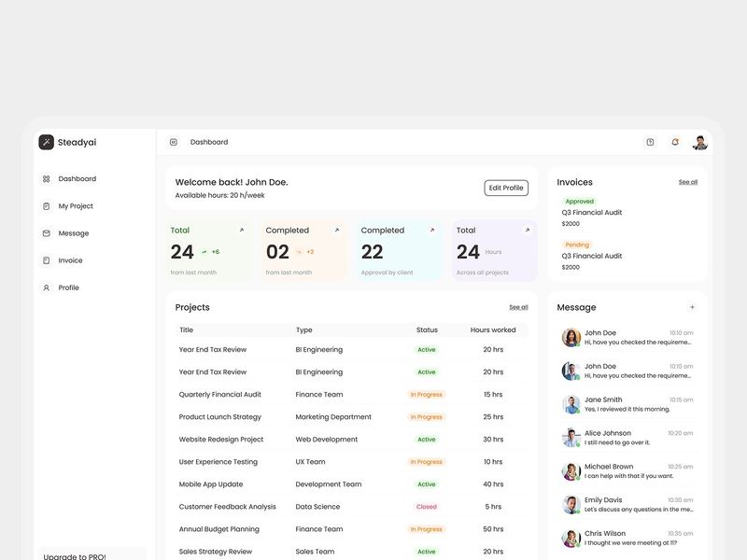This screenshot has height=560, width=747.
Task: Open My Project using its clipboard icon
Action: pos(47,205)
